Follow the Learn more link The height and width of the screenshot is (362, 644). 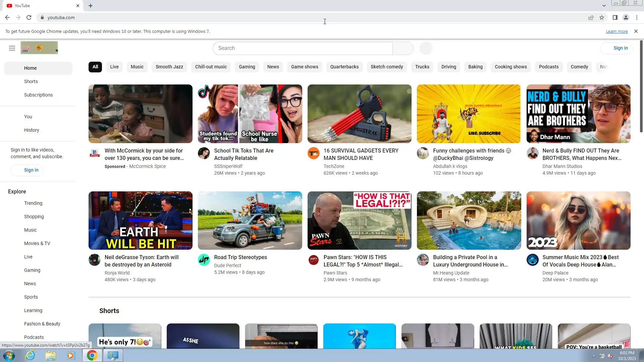coord(616,31)
